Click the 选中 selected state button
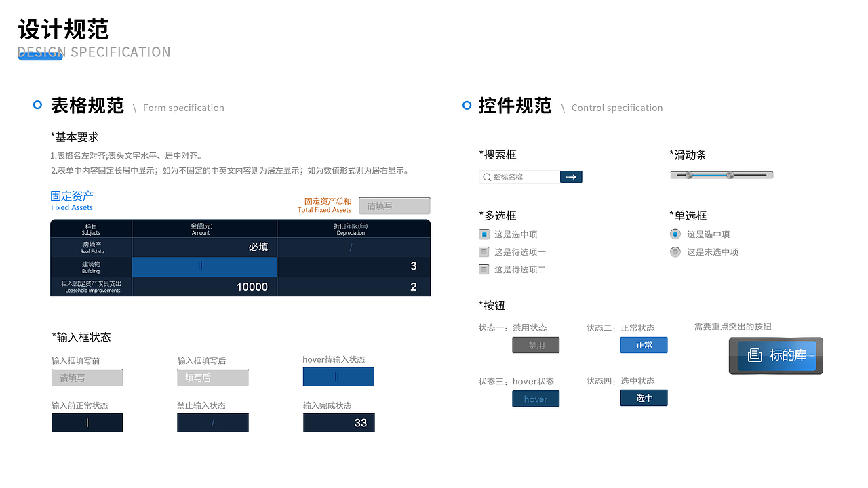 click(x=644, y=398)
